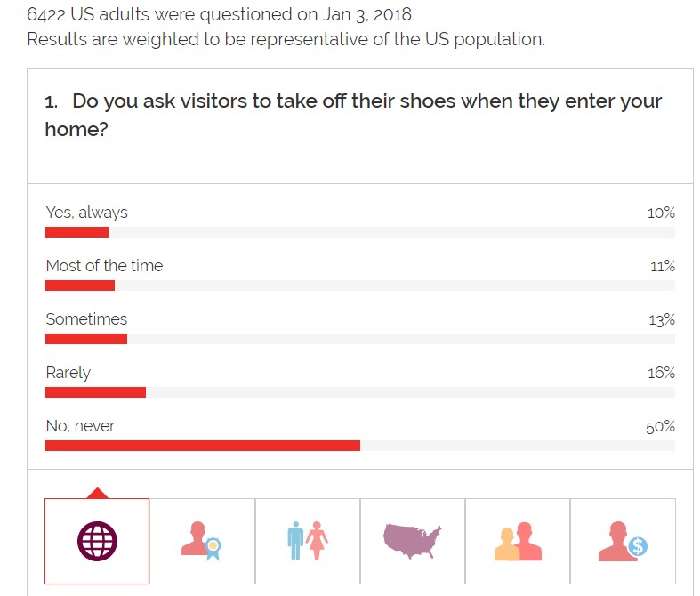Click the "Sometimes" answer text
This screenshot has width=700, height=596.
(x=86, y=319)
